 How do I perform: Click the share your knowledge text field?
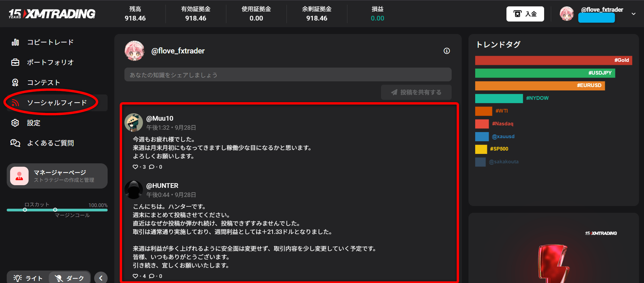(x=288, y=75)
